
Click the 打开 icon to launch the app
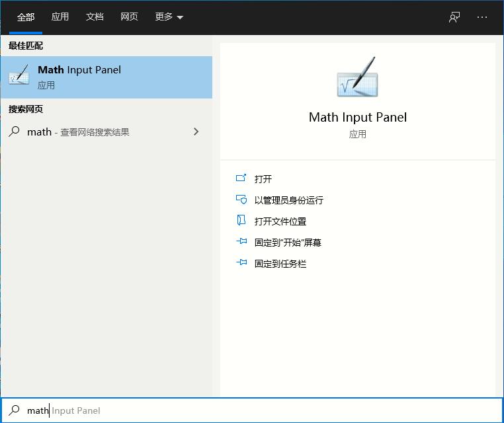click(x=241, y=178)
